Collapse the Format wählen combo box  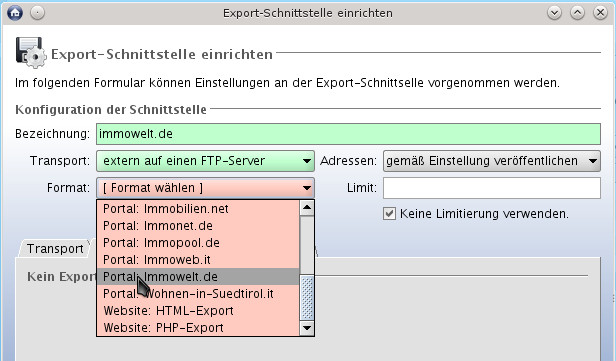tap(205, 188)
